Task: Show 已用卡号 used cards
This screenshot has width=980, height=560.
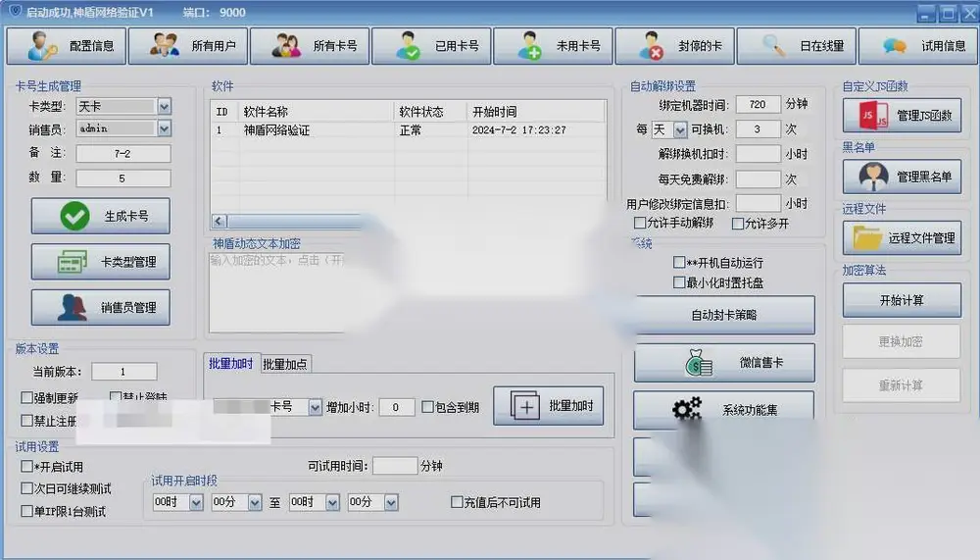Action: coord(431,46)
